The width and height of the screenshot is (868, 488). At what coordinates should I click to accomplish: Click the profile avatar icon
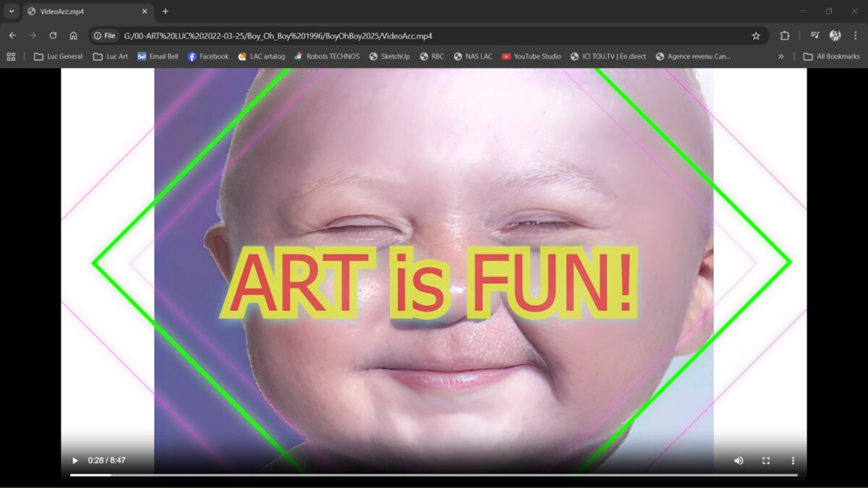coord(835,35)
